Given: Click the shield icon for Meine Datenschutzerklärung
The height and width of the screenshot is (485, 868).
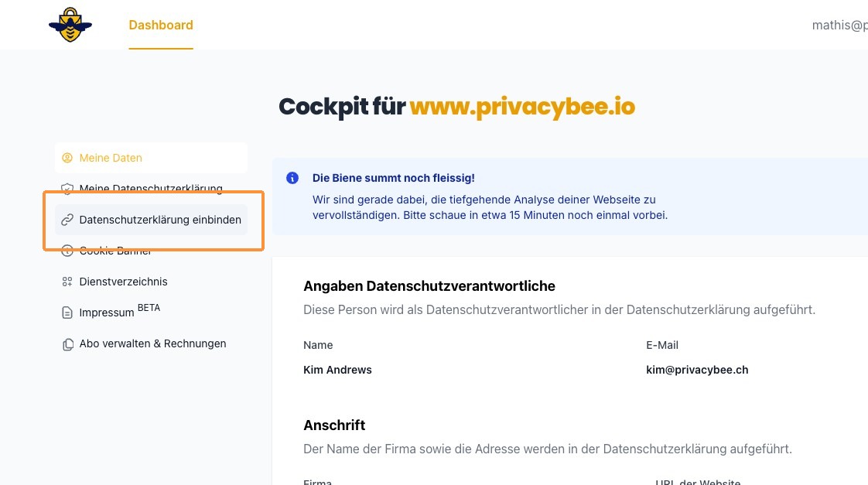Looking at the screenshot, I should (x=67, y=189).
